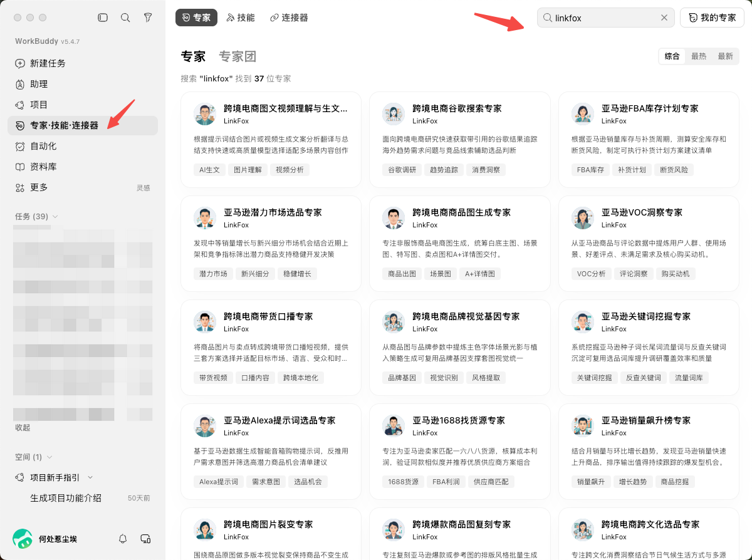Click avatar of 亚马逊1688找货源专家

pyautogui.click(x=394, y=426)
